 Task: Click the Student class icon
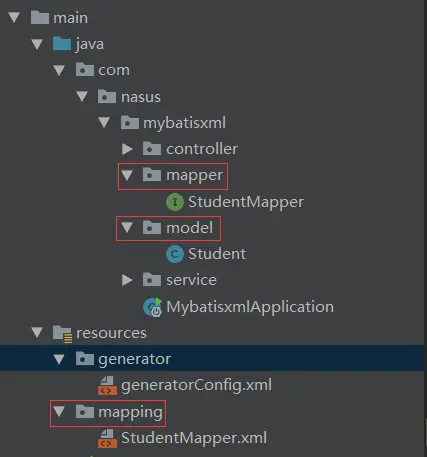pos(175,254)
